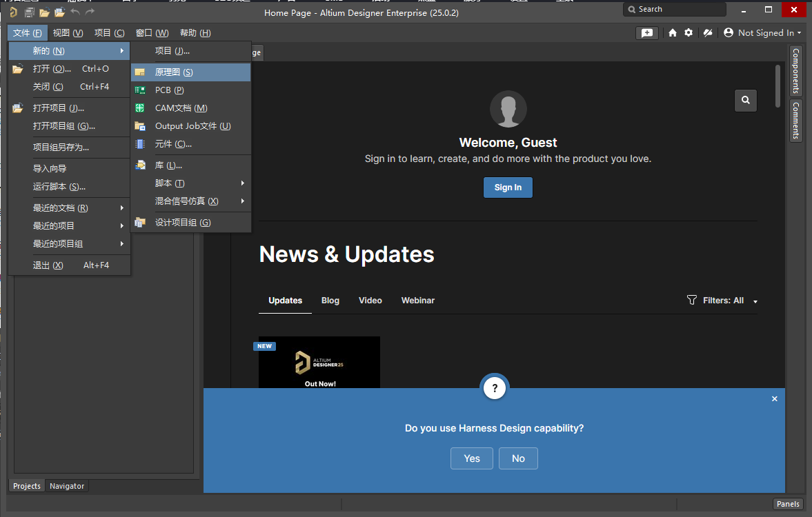
Task: Switch to the Navigator panel tab
Action: pos(67,486)
